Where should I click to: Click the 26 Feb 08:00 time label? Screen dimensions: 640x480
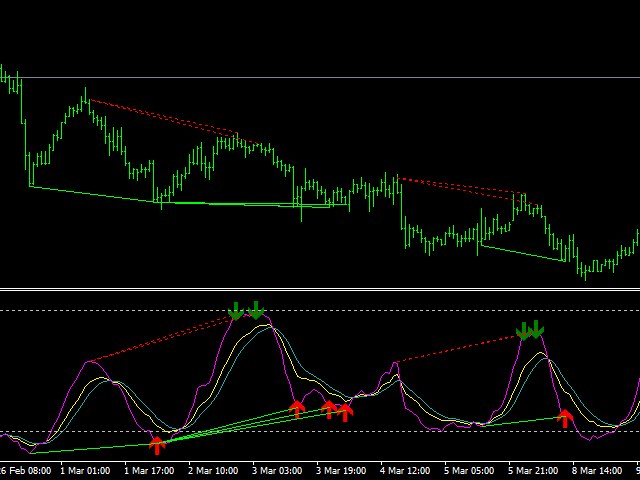(x=24, y=470)
